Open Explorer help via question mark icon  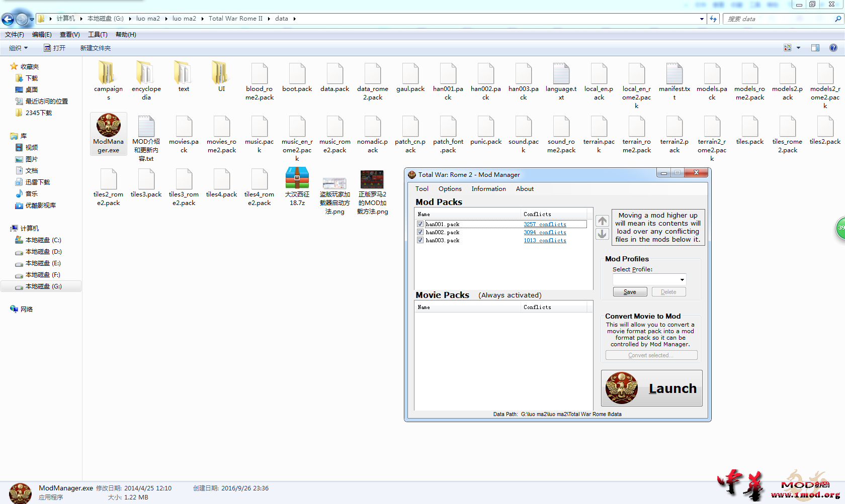coord(833,48)
